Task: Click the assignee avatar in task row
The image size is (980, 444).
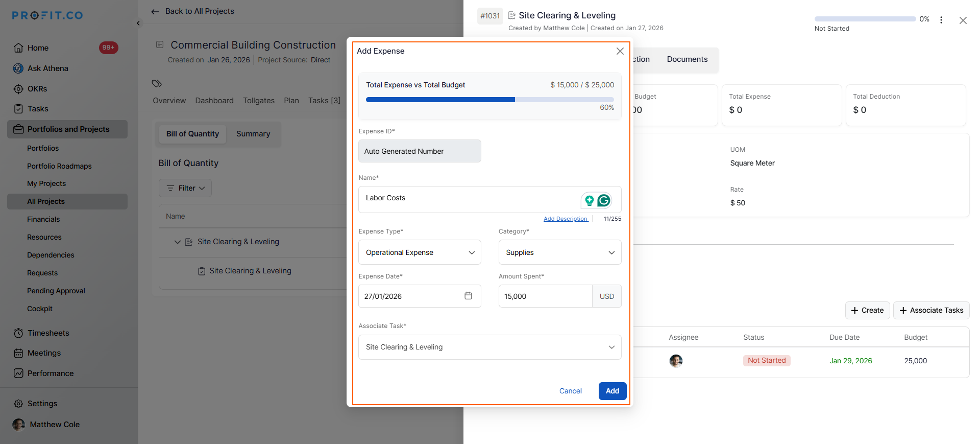Action: (x=676, y=361)
